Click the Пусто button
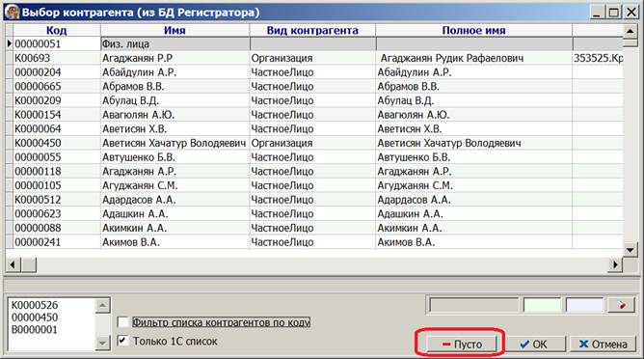This screenshot has height=359, width=644. [x=461, y=344]
